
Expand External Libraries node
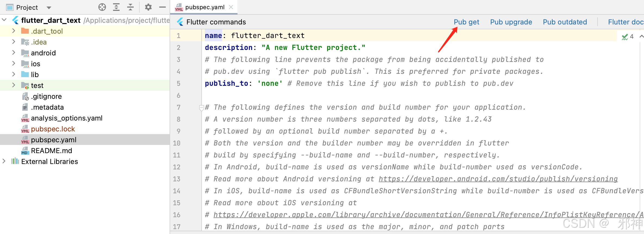4,161
